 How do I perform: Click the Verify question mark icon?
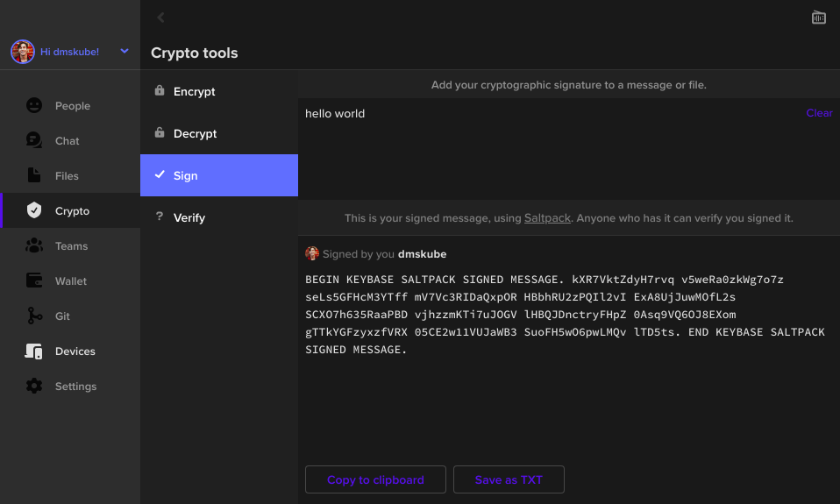(x=159, y=217)
